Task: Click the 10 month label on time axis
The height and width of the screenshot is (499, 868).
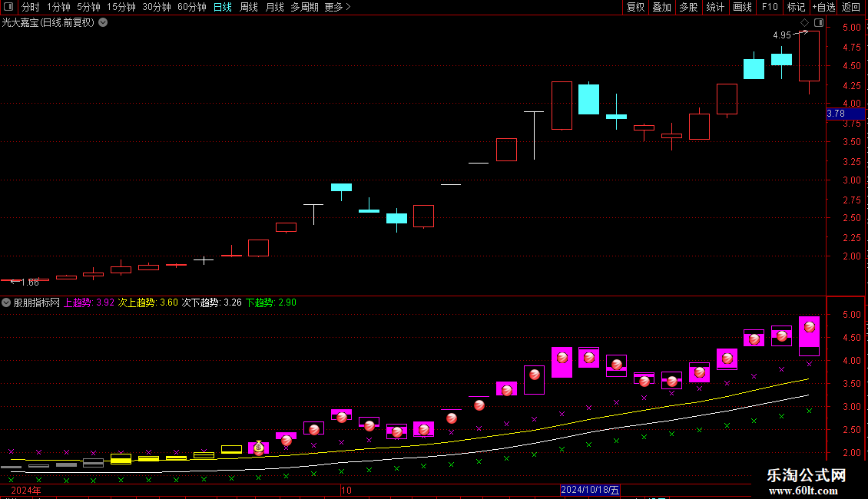Action: click(346, 490)
